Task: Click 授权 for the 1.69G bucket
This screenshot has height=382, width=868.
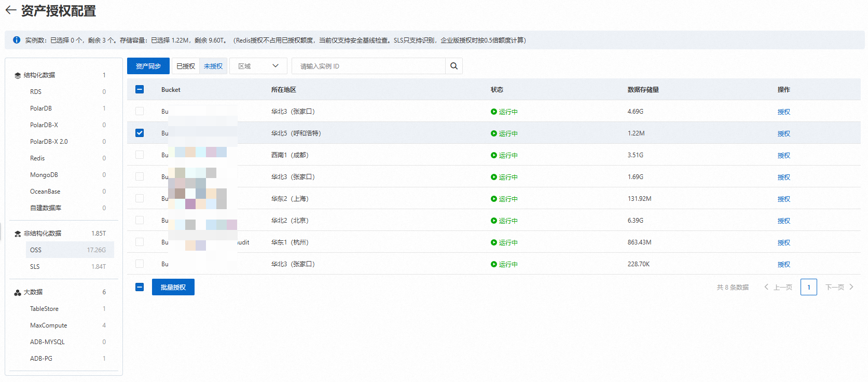Action: pos(783,177)
